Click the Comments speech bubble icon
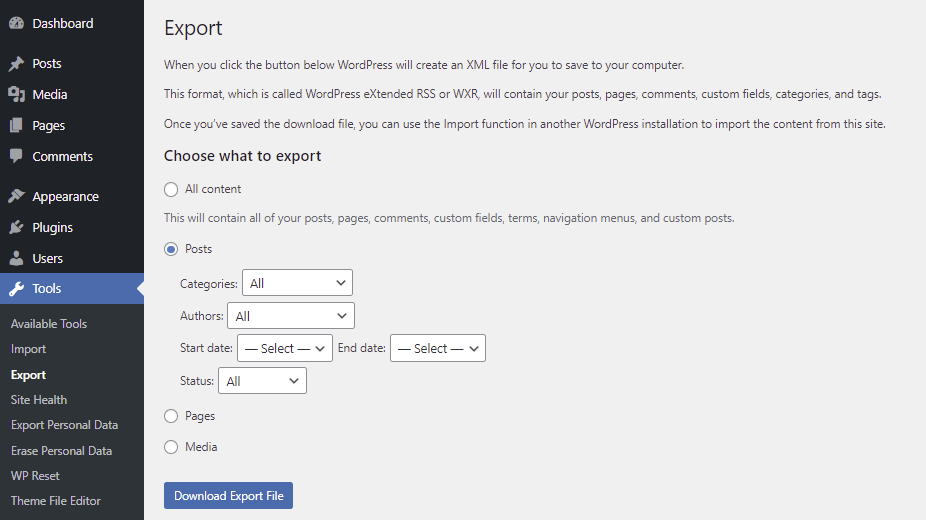926x520 pixels. [x=16, y=156]
